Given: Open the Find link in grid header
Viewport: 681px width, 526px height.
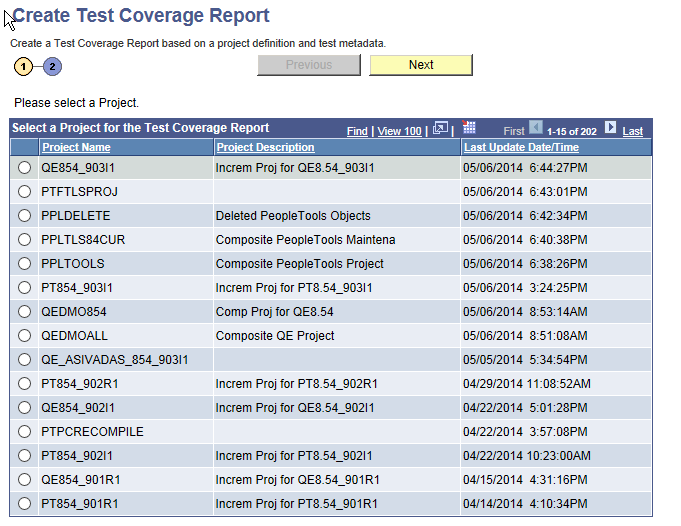Looking at the screenshot, I should [357, 131].
